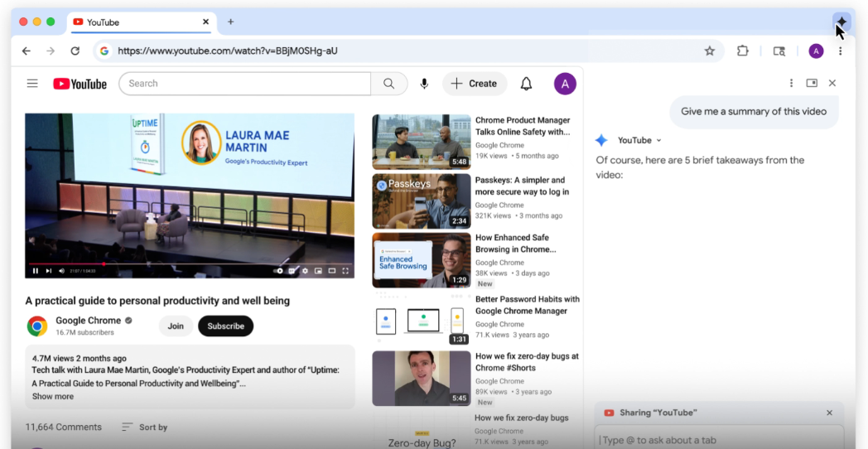Expand description with Show more
The height and width of the screenshot is (449, 868).
53,397
